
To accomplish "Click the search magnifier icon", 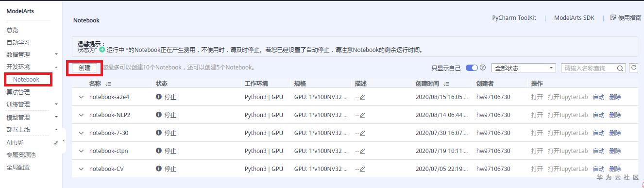I will pyautogui.click(x=620, y=68).
